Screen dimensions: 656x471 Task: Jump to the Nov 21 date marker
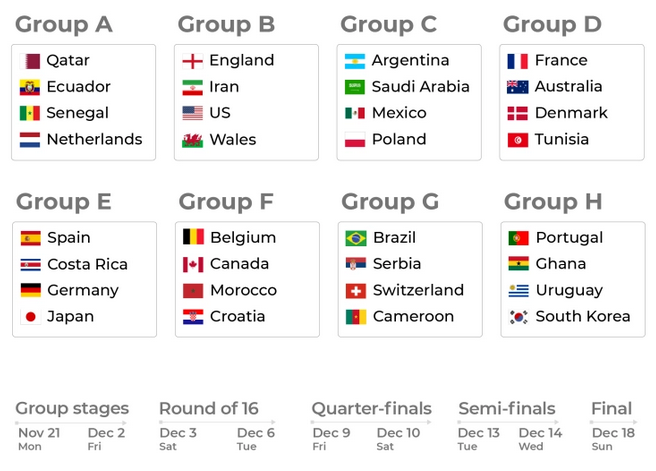38,433
